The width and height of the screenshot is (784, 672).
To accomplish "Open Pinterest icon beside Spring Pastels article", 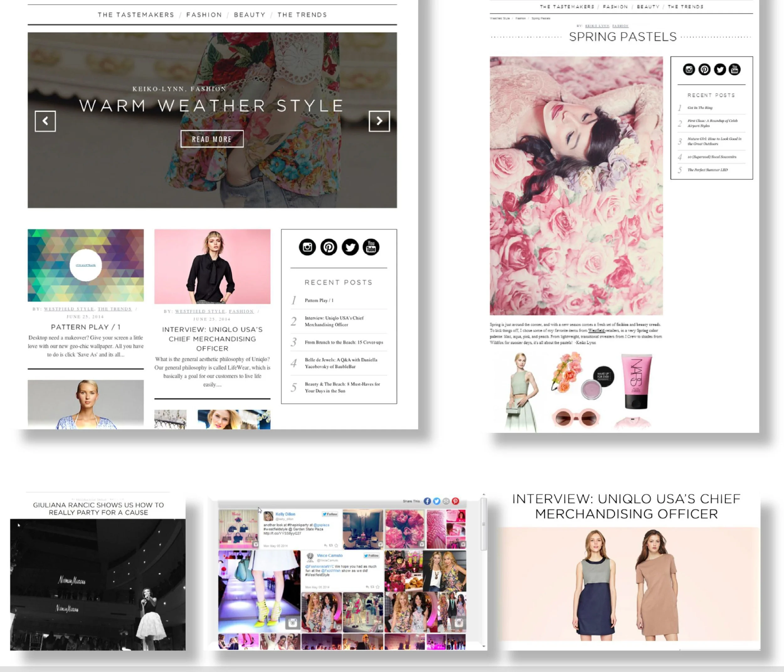I will 704,70.
